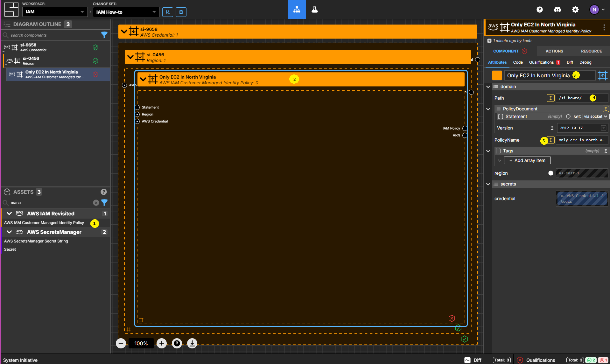Click the PolicyName text field
Screen dimensions: 610x364
(x=582, y=140)
